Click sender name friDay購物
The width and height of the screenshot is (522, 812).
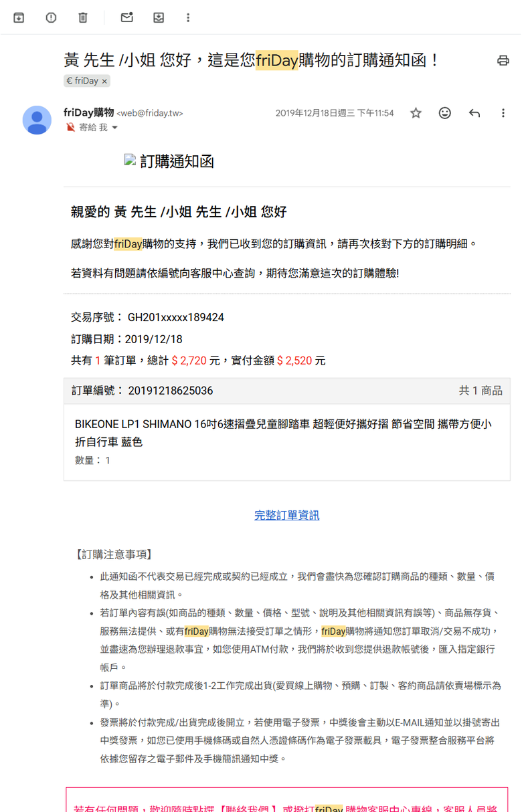[88, 112]
